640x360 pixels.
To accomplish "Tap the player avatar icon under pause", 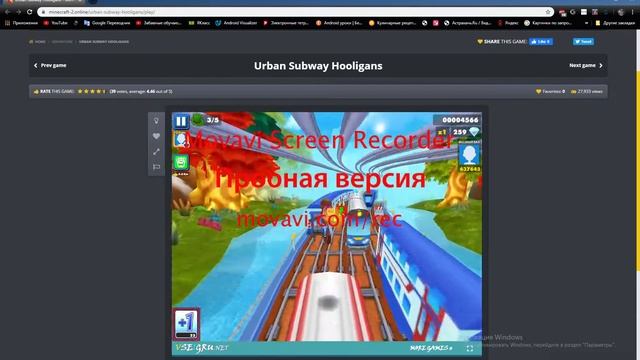I will (181, 140).
